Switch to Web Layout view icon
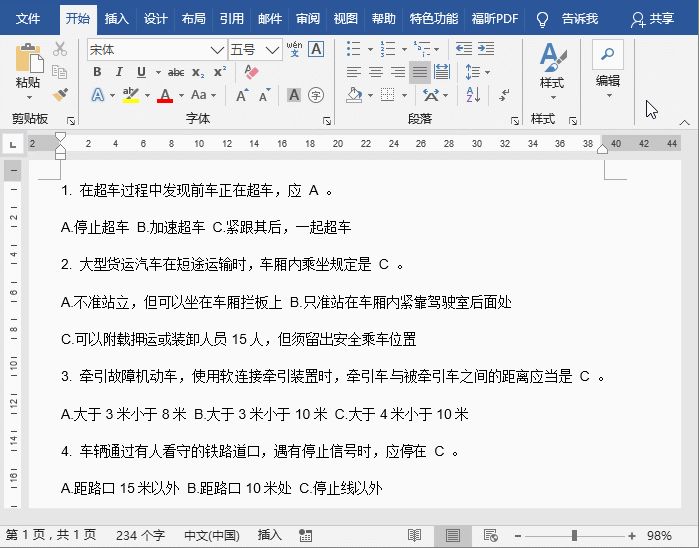 click(x=490, y=535)
